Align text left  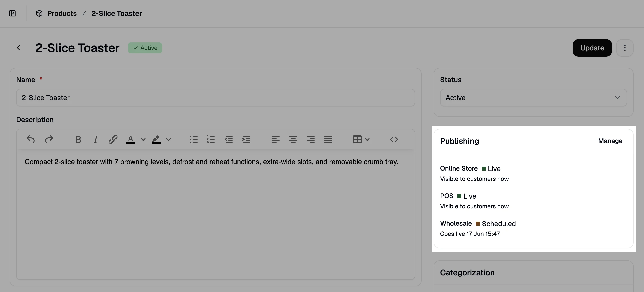[x=275, y=139]
